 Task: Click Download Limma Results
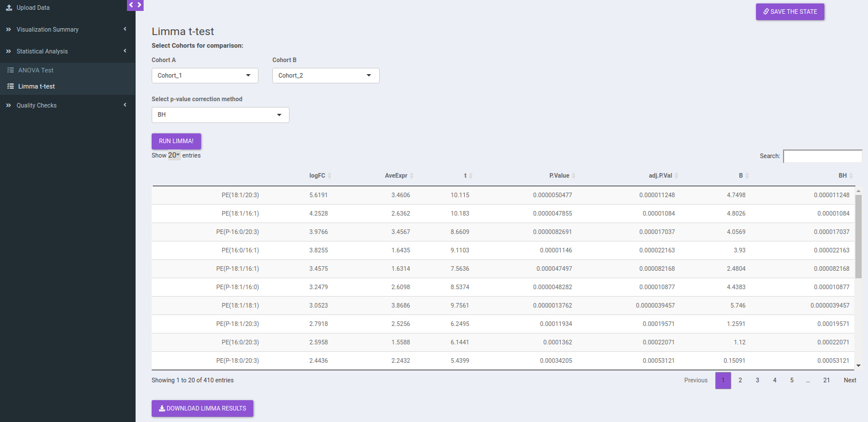pyautogui.click(x=202, y=408)
